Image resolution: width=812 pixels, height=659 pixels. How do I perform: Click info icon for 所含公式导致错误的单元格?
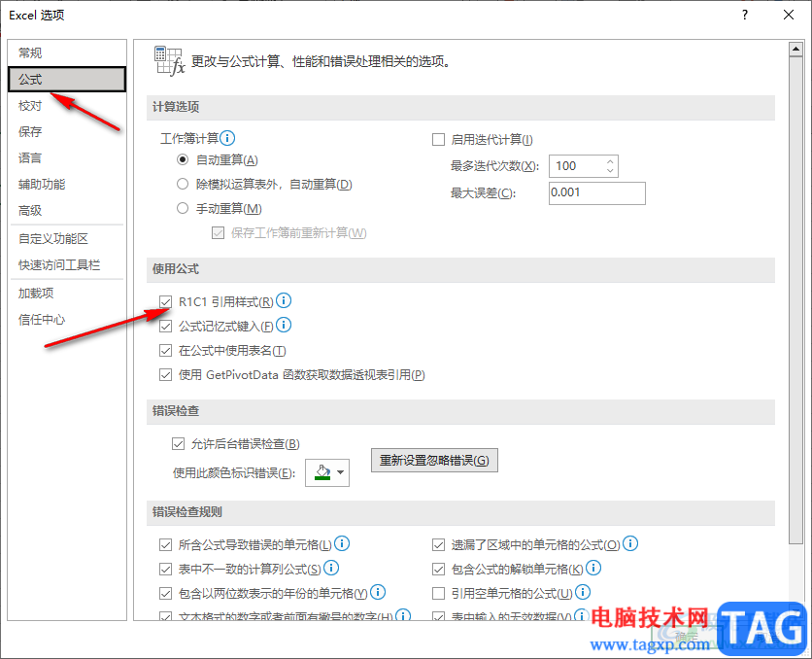[342, 543]
